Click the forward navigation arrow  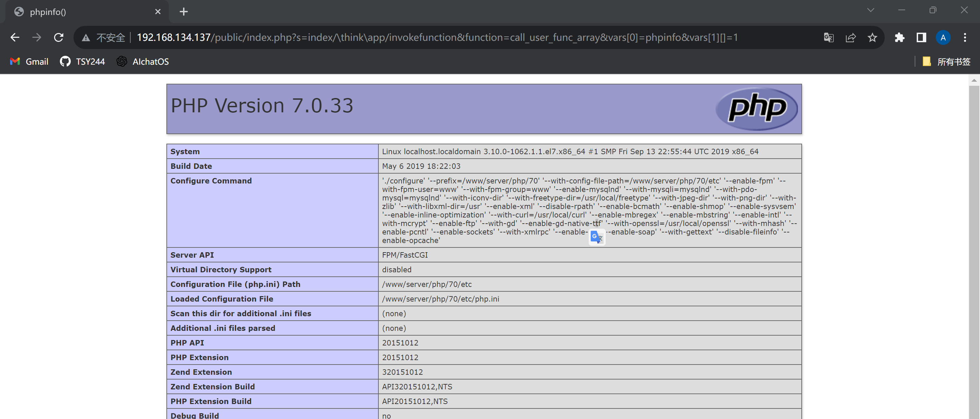(36, 37)
